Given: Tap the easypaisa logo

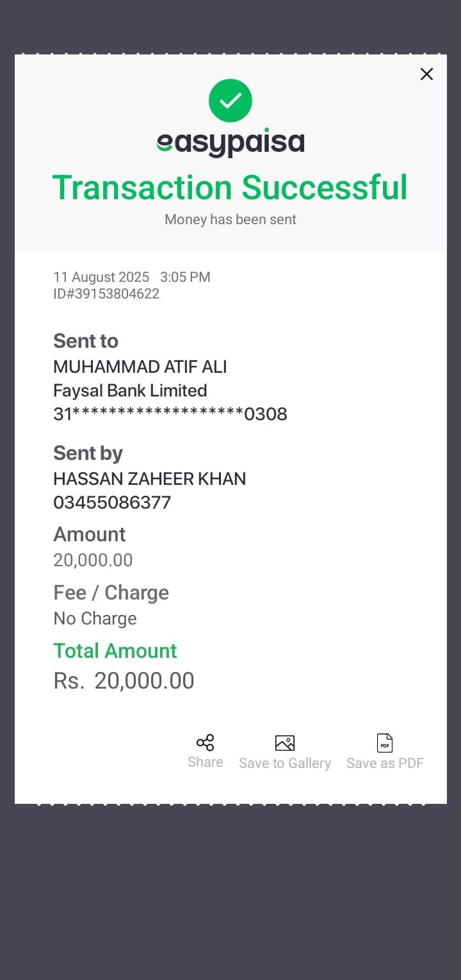Looking at the screenshot, I should click(230, 143).
